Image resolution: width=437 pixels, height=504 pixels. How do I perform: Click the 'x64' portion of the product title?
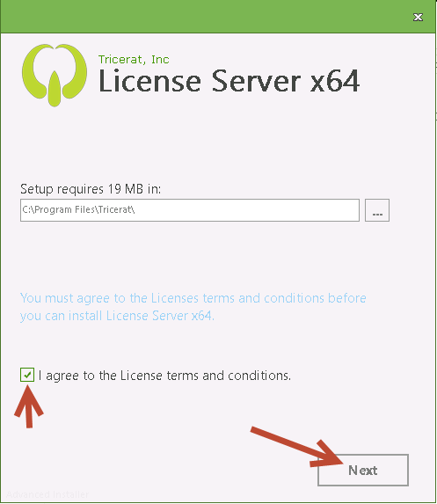335,81
